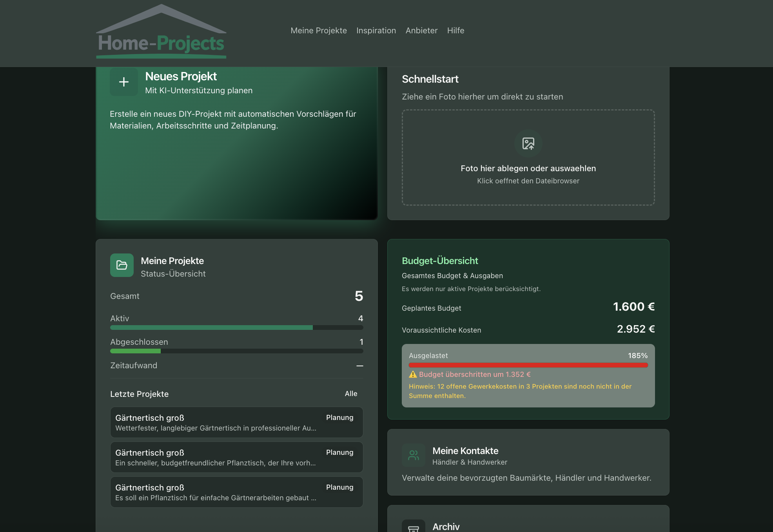Click the plus icon to create Neues Projekt
The width and height of the screenshot is (773, 532).
[x=123, y=82]
